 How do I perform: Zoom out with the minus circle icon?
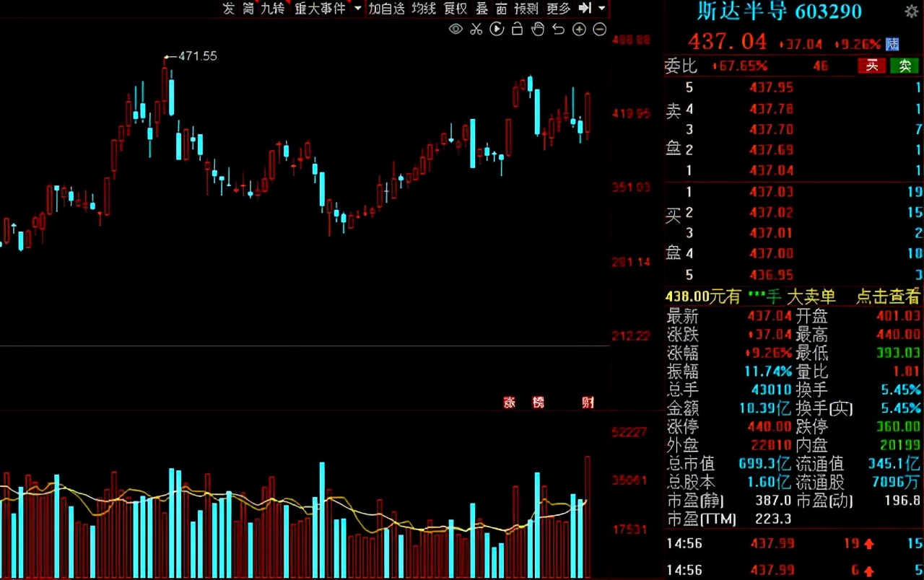(x=599, y=29)
